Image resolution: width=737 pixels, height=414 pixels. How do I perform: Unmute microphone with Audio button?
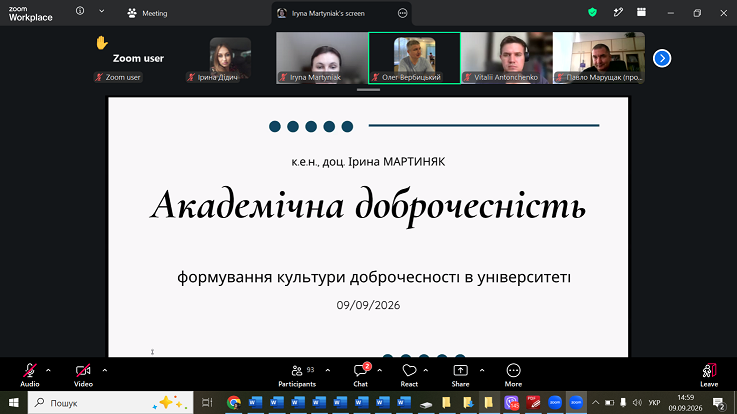(30, 375)
